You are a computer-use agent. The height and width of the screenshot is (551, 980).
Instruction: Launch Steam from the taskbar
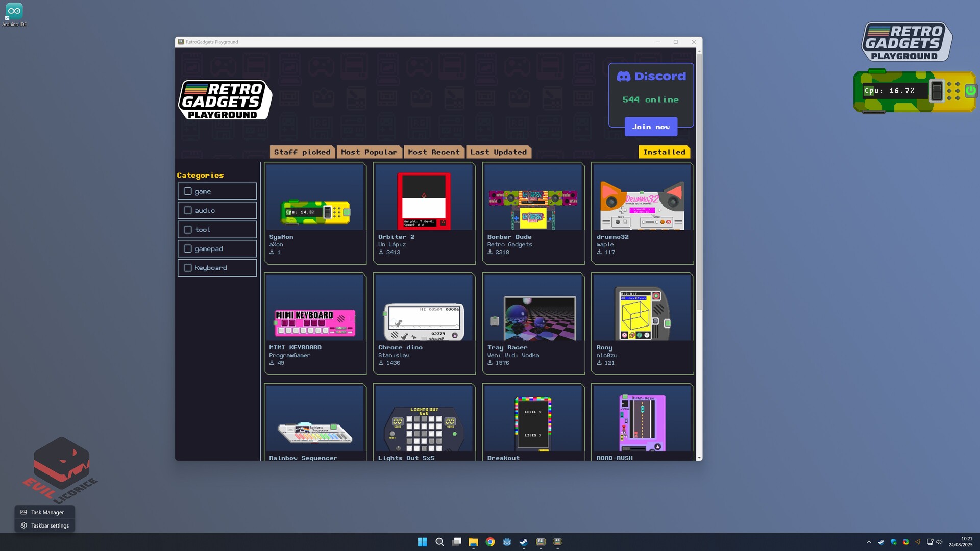(524, 542)
